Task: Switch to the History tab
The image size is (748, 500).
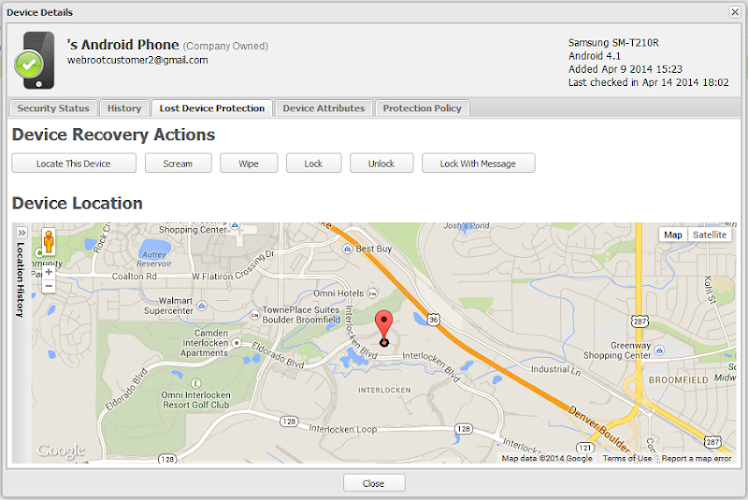Action: tap(125, 108)
